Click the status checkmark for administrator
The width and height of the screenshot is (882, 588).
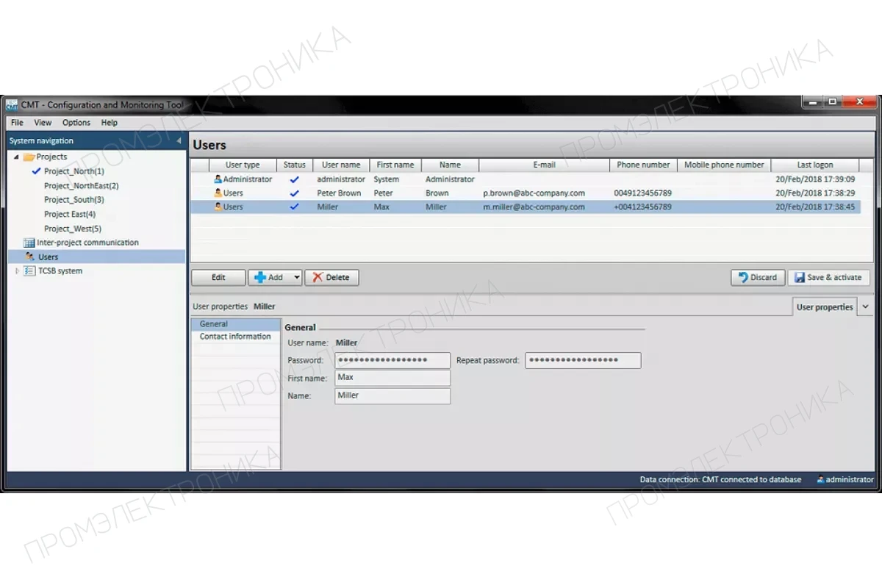(295, 179)
